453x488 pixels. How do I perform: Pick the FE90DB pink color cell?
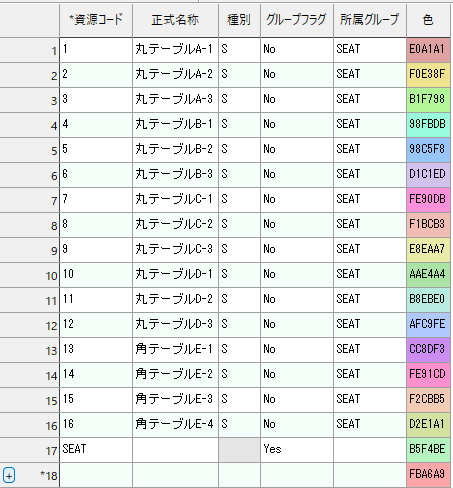click(428, 199)
